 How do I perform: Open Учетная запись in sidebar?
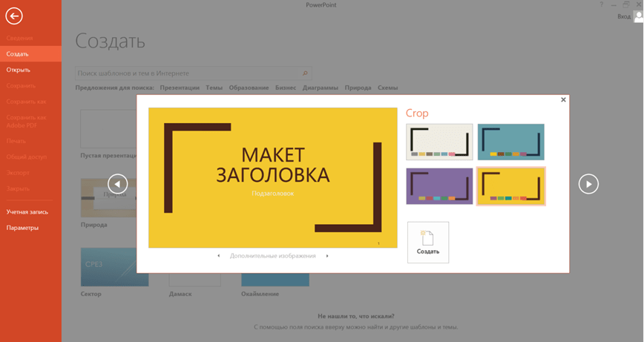click(x=27, y=212)
